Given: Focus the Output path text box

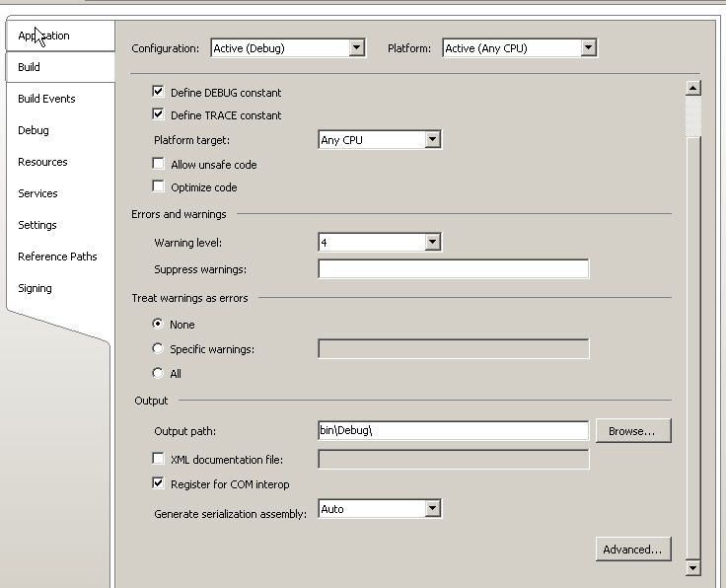Looking at the screenshot, I should click(454, 430).
